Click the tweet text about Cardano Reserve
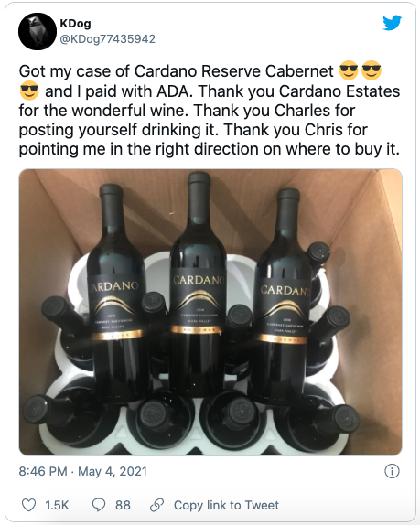The height and width of the screenshot is (525, 420). click(210, 110)
